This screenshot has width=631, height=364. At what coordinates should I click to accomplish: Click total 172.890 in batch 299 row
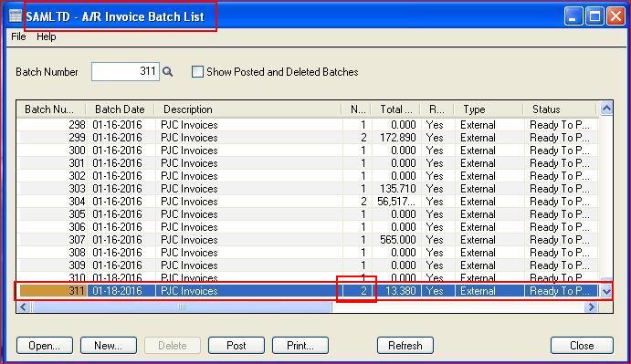coord(397,138)
